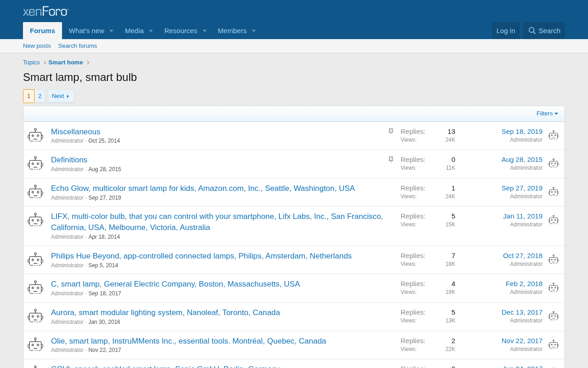588x368 pixels.
Task: Click the Log in button
Action: click(506, 31)
